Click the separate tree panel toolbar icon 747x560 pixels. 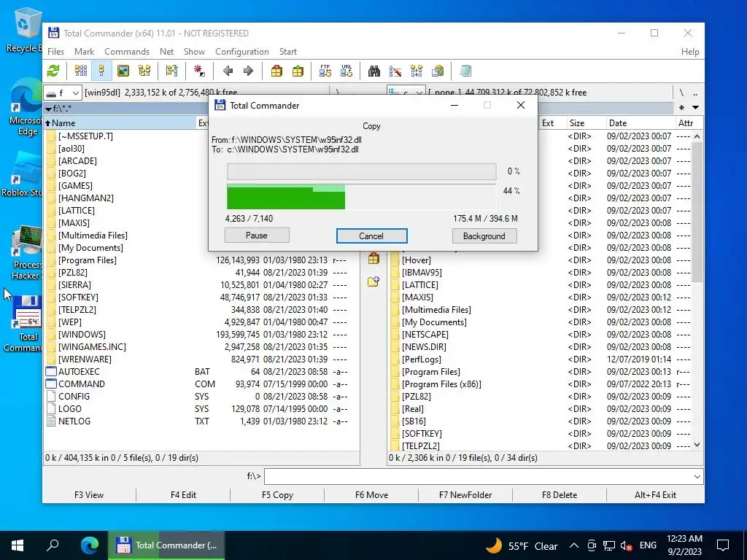pyautogui.click(x=172, y=71)
